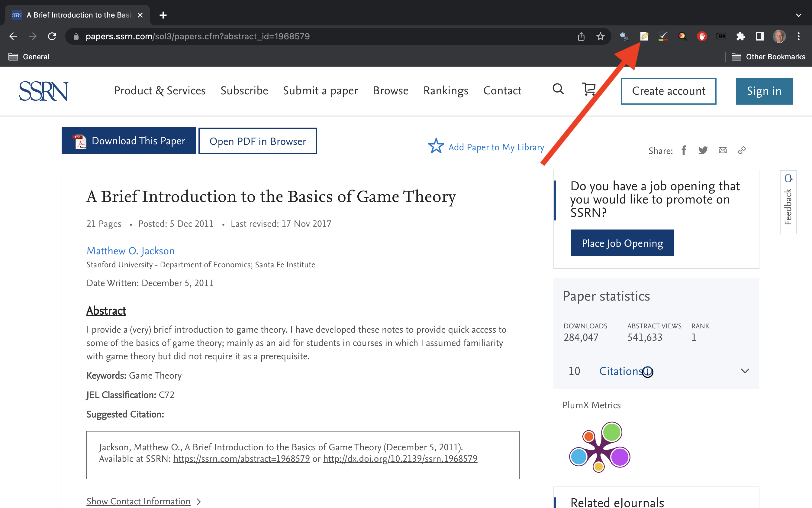This screenshot has height=508, width=812.
Task: Open the dx.doi.org citation link
Action: pyautogui.click(x=400, y=459)
